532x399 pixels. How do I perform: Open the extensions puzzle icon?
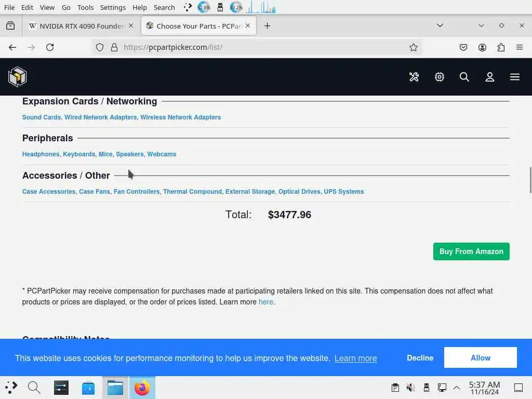pos(501,47)
